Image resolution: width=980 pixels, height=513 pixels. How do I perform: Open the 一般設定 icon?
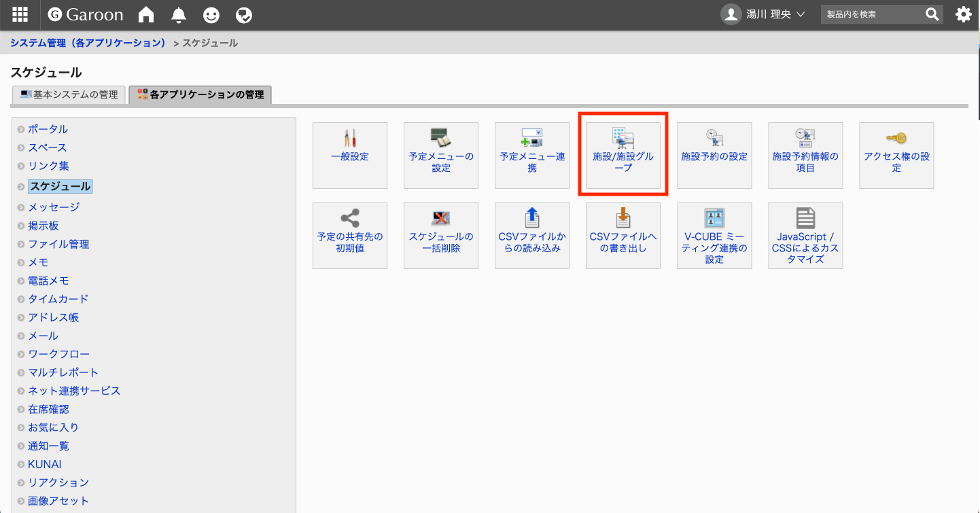pyautogui.click(x=349, y=155)
